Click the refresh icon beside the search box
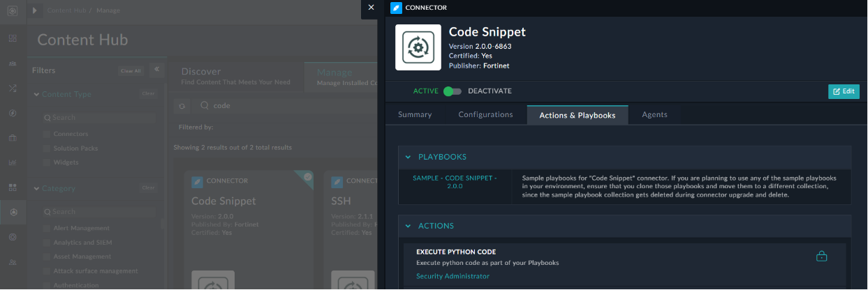Image resolution: width=868 pixels, height=290 pixels. point(182,106)
